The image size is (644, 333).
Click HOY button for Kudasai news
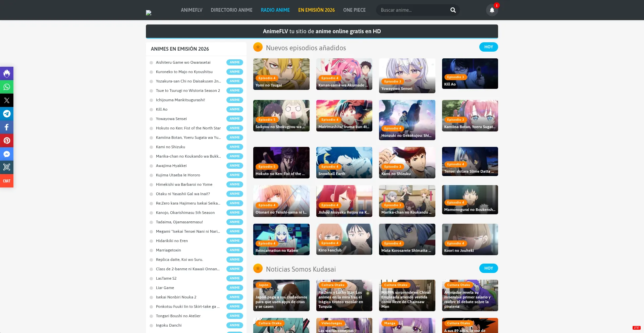(x=488, y=268)
